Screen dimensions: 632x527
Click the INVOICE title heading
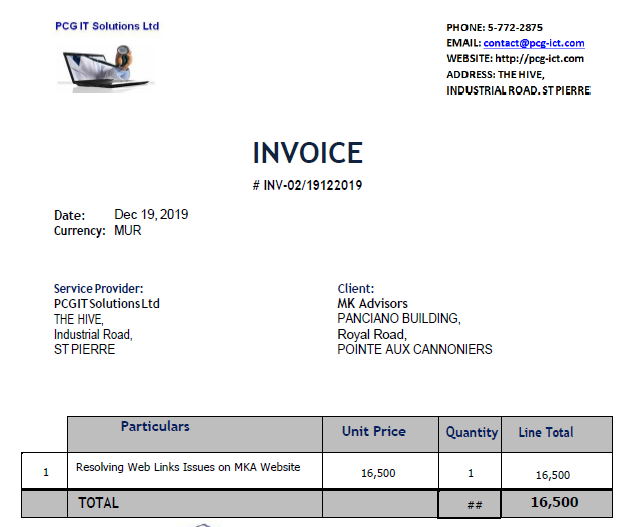coord(307,153)
